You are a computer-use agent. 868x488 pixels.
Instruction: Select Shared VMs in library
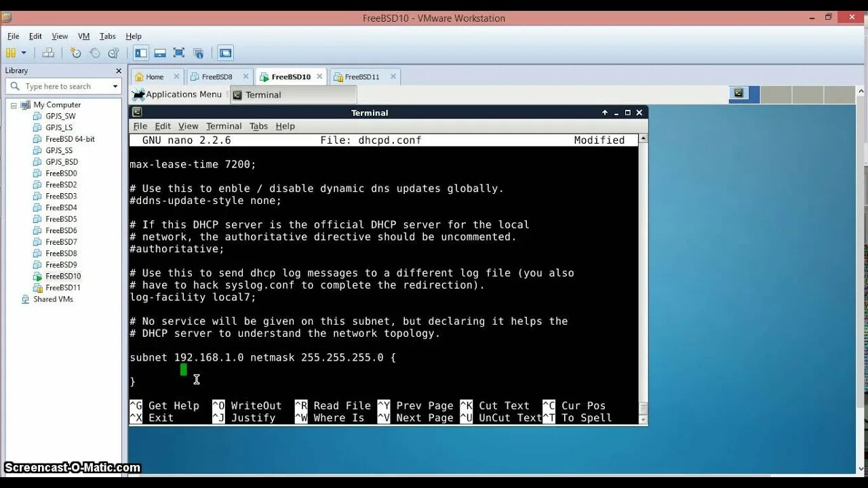click(x=53, y=300)
